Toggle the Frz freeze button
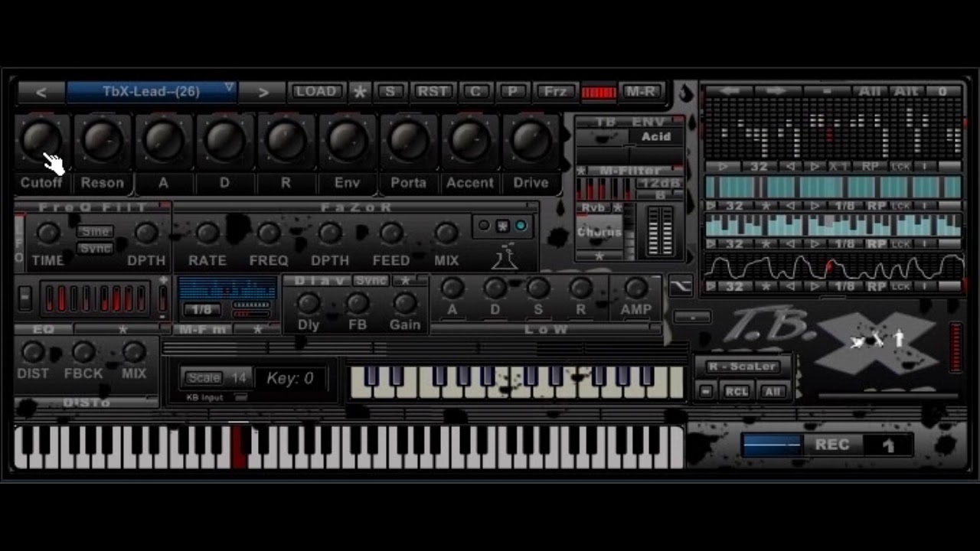Screen dimensions: 980x551 click(555, 91)
